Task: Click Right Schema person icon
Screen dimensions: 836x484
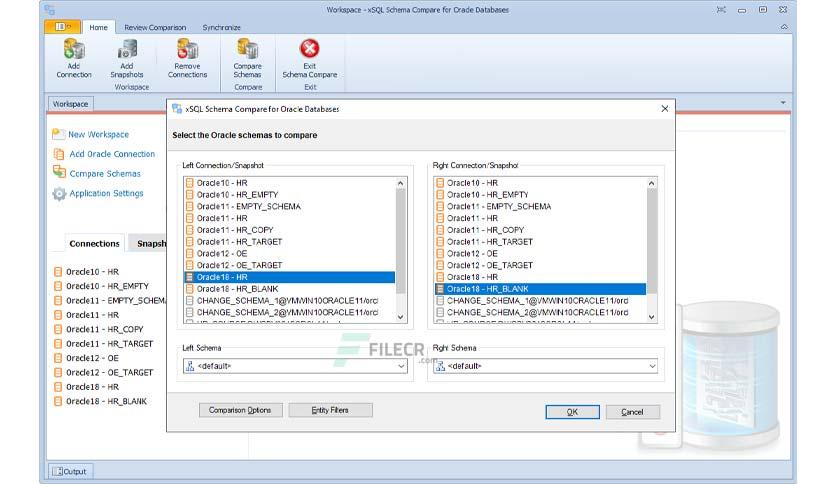Action: pos(440,366)
